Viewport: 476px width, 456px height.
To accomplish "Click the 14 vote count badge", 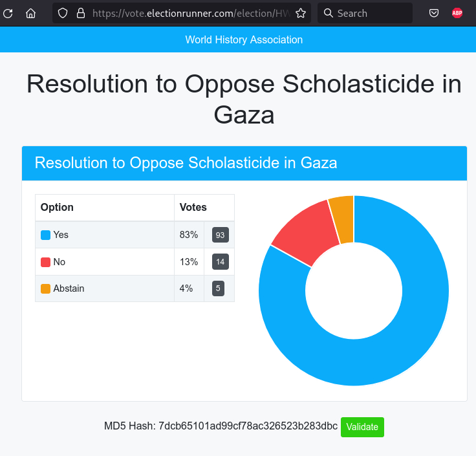I will click(220, 262).
